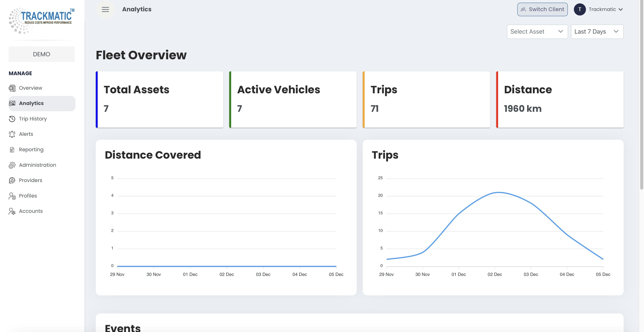Click the Trips chart peak at 02 Dec
This screenshot has height=332, width=644.
(x=498, y=192)
